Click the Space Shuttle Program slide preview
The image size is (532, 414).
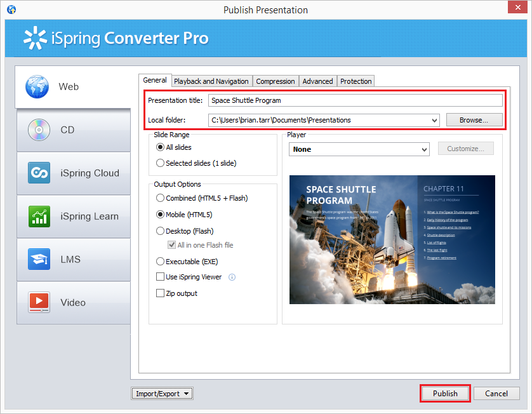point(392,239)
